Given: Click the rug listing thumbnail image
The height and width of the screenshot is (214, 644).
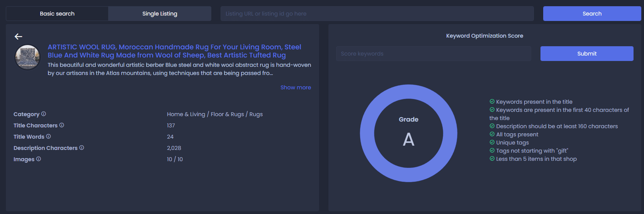Looking at the screenshot, I should (28, 57).
